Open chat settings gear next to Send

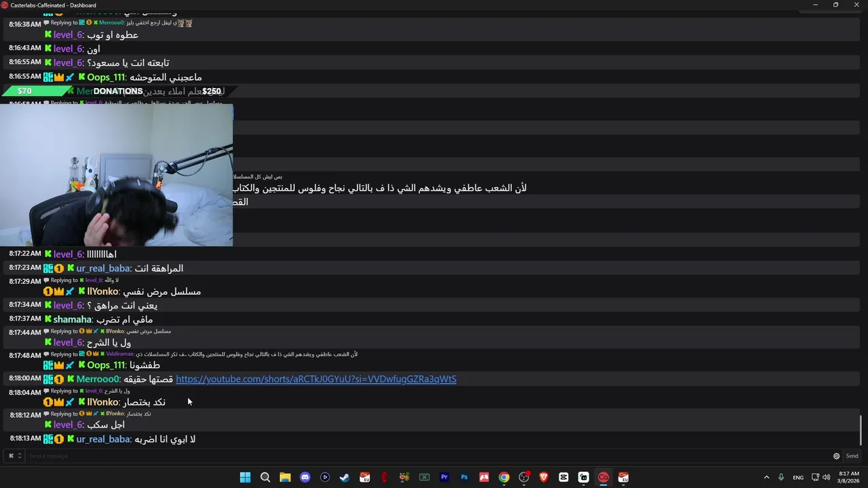tap(836, 456)
